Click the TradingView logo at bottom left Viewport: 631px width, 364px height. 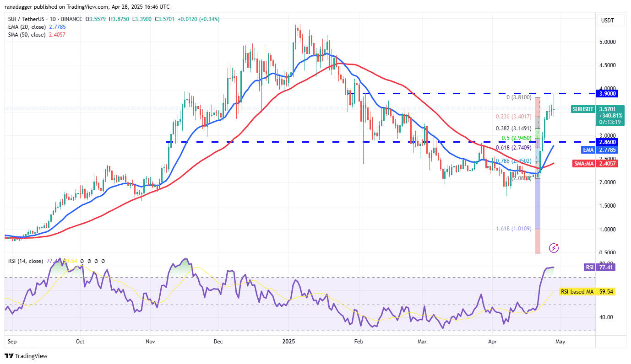pyautogui.click(x=25, y=355)
